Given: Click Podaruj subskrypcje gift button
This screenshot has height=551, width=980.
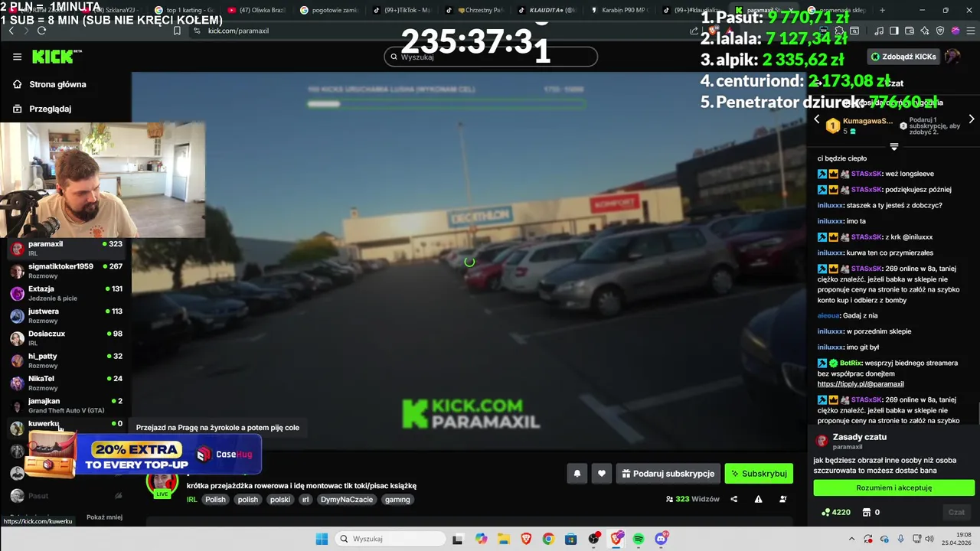Looking at the screenshot, I should (x=668, y=474).
